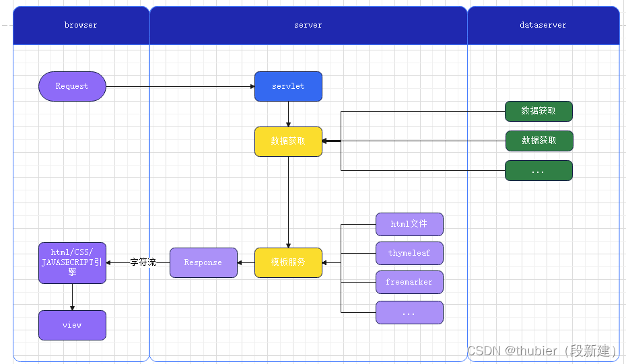
Task: Click the Request node in browser lane
Action: (x=72, y=86)
